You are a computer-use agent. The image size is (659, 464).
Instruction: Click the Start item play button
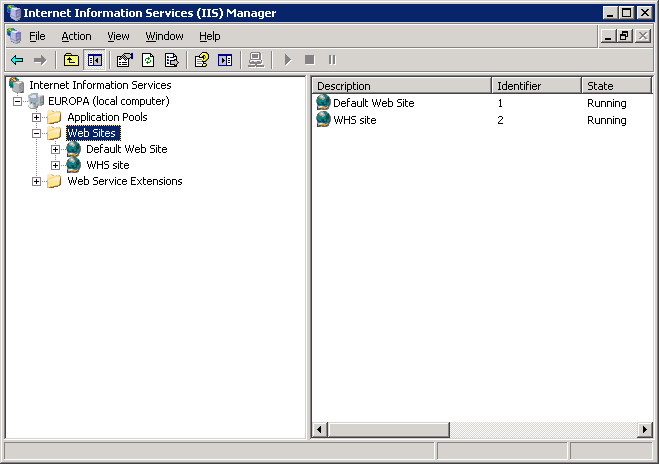point(287,60)
